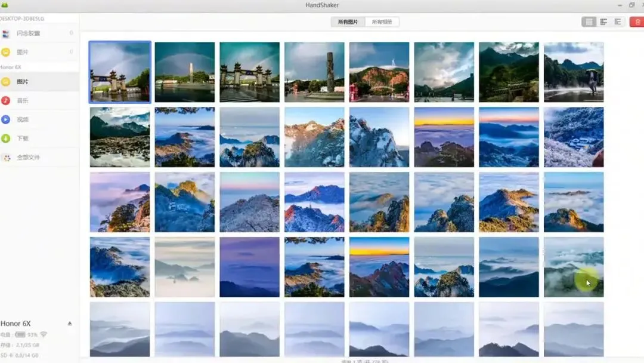The height and width of the screenshot is (363, 644).
Task: Click the 0 count beside 闪念胶囊
Action: tap(72, 33)
